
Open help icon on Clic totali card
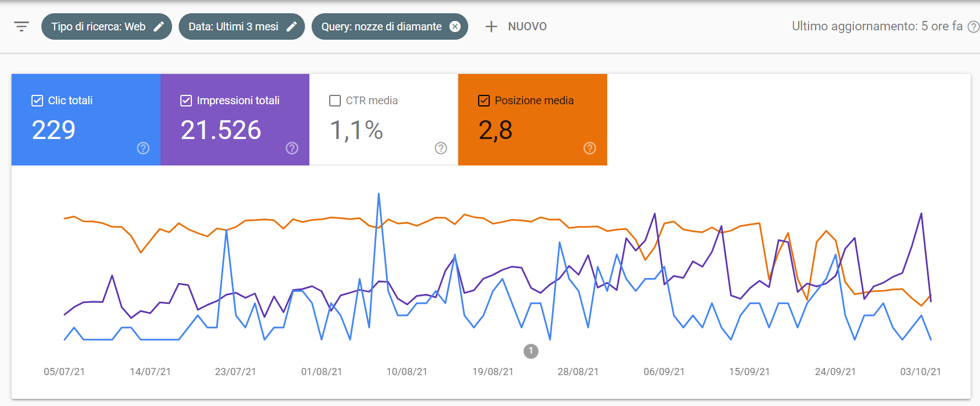click(x=143, y=148)
